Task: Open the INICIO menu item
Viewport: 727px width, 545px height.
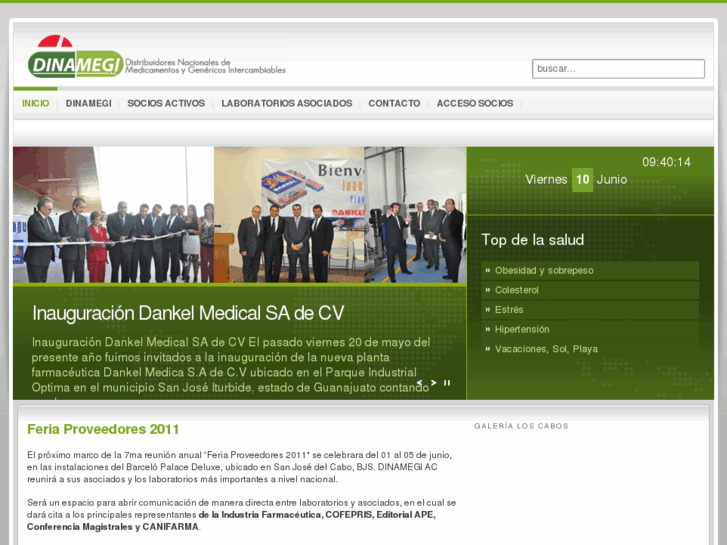Action: [36, 103]
